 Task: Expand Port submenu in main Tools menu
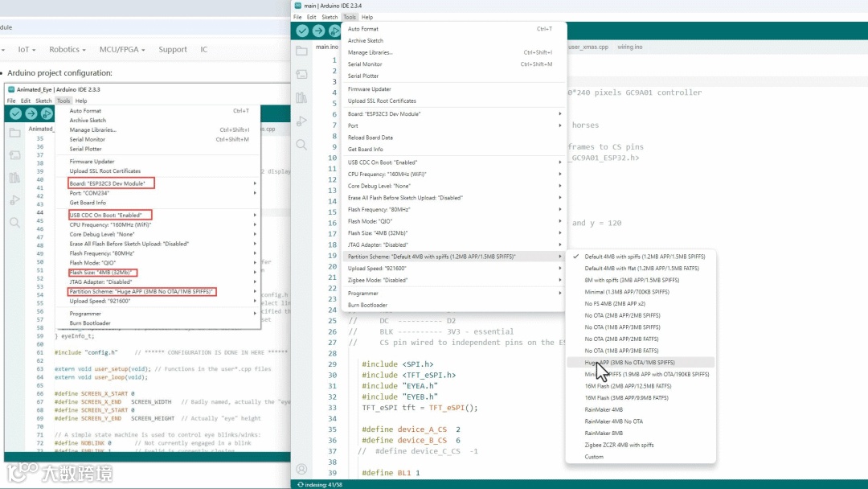coord(454,125)
